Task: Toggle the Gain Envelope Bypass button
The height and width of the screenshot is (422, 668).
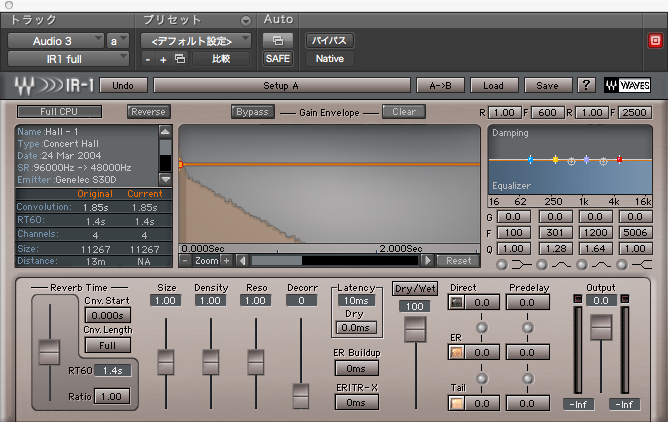Action: pos(253,112)
